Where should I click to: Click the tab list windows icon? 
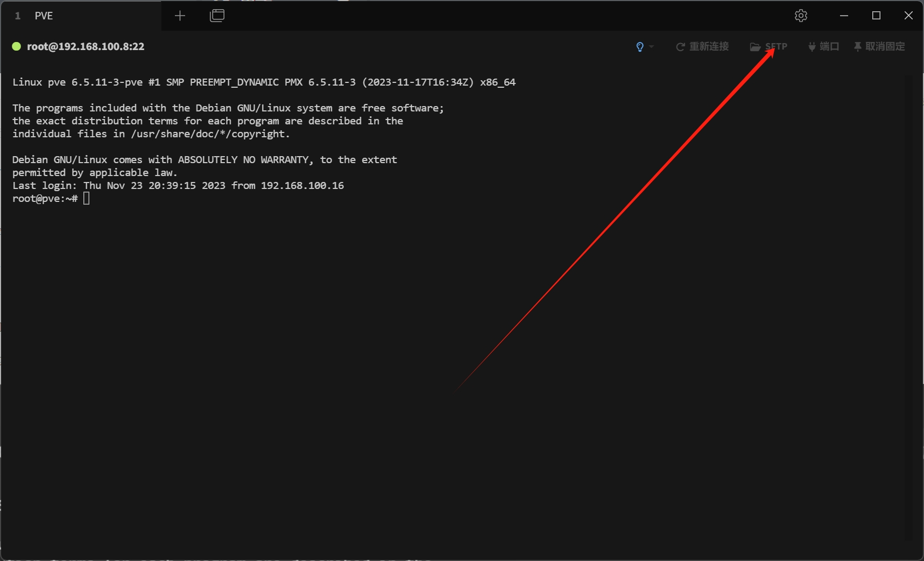(217, 16)
